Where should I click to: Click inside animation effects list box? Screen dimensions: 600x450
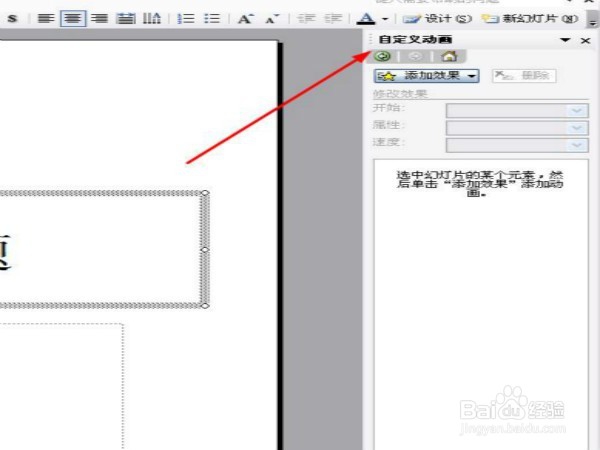[x=481, y=304]
